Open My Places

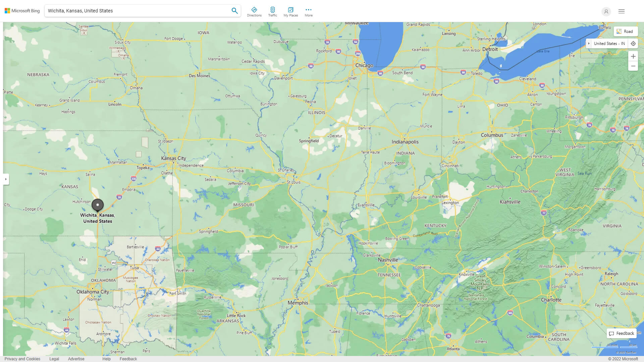(x=290, y=10)
